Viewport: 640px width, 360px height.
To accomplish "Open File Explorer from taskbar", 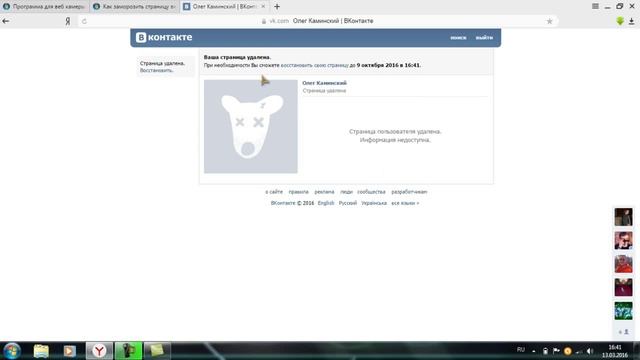I will click(41, 351).
